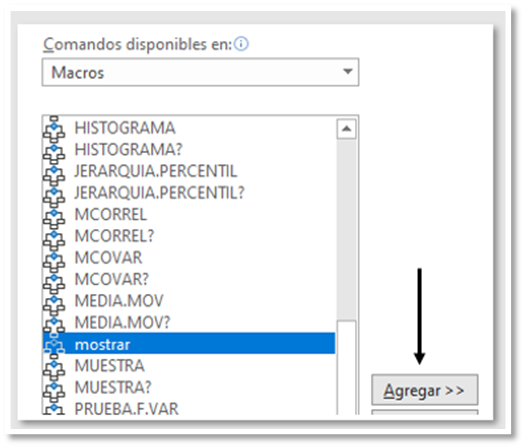This screenshot has height=447, width=524.
Task: Click the macro icon next to JERARQUIA.PERCENTIL
Action: pyautogui.click(x=54, y=171)
